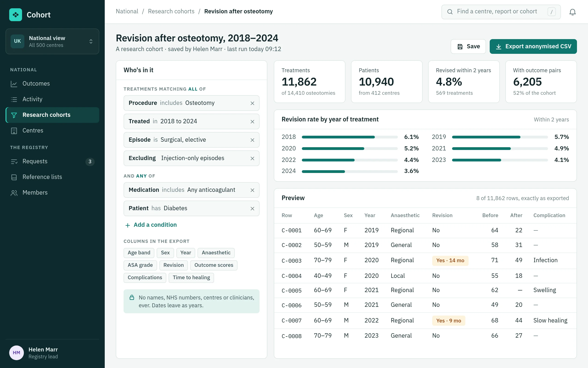Open Members page
The height and width of the screenshot is (368, 588).
[x=52, y=193]
